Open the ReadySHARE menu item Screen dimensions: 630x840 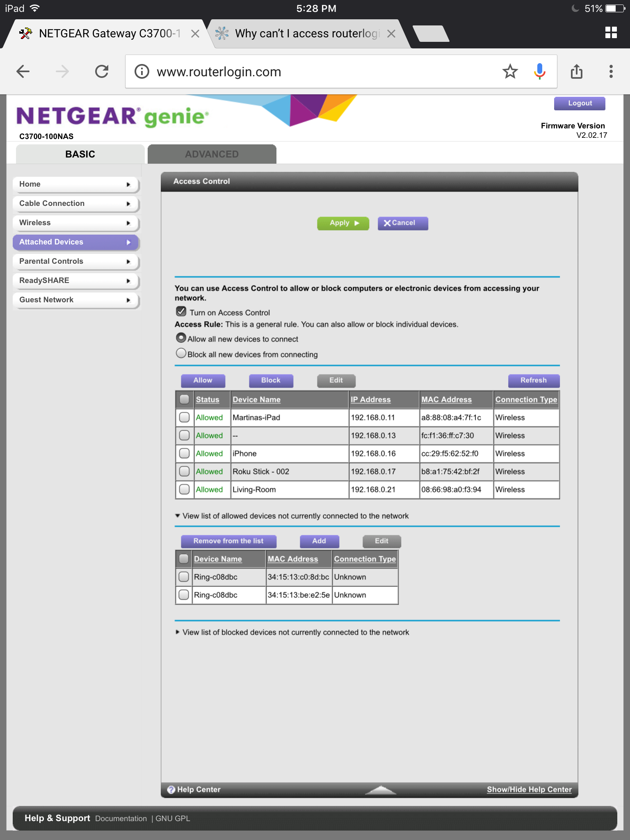pyautogui.click(x=76, y=281)
